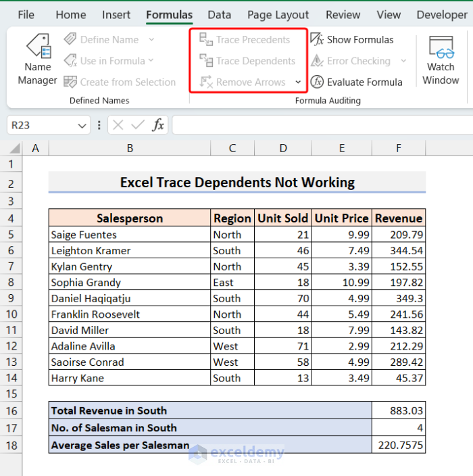473x476 pixels.
Task: Click the unit price 10.99
Action: pos(342,283)
